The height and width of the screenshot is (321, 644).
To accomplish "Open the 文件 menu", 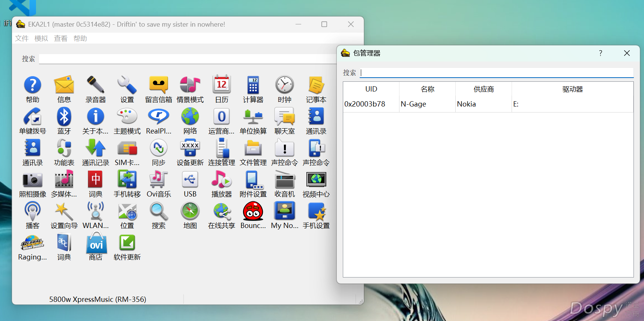I will (22, 38).
